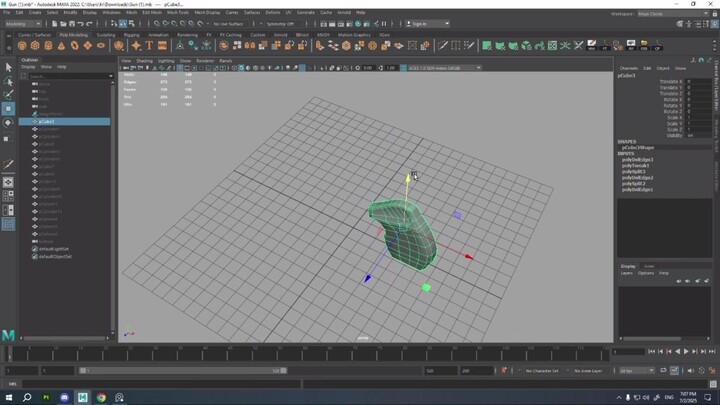Open the ACES color space dropdown
The height and width of the screenshot is (405, 720).
(444, 68)
